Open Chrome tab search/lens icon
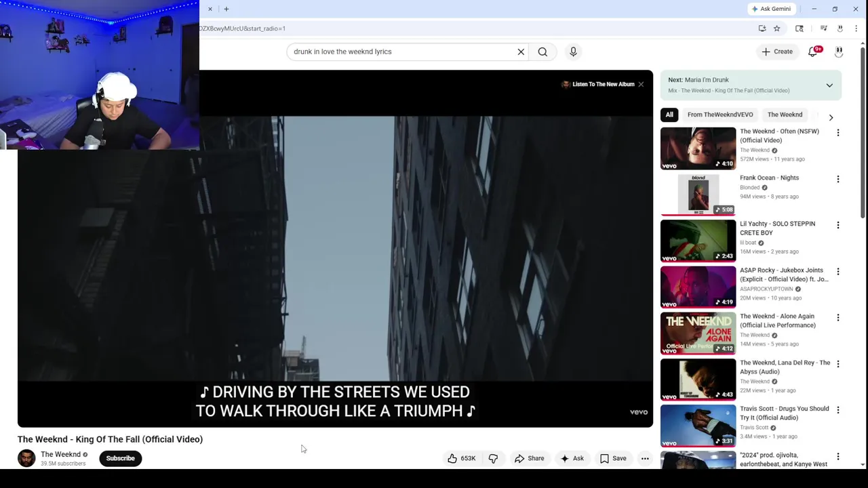 click(800, 28)
